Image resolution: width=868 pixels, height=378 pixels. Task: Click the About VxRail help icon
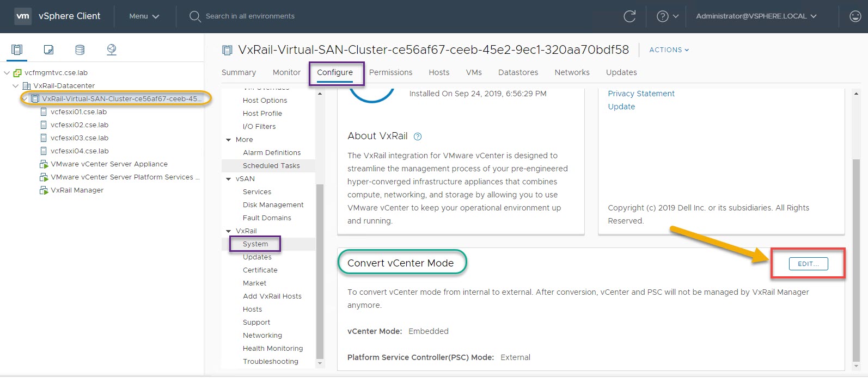tap(418, 137)
